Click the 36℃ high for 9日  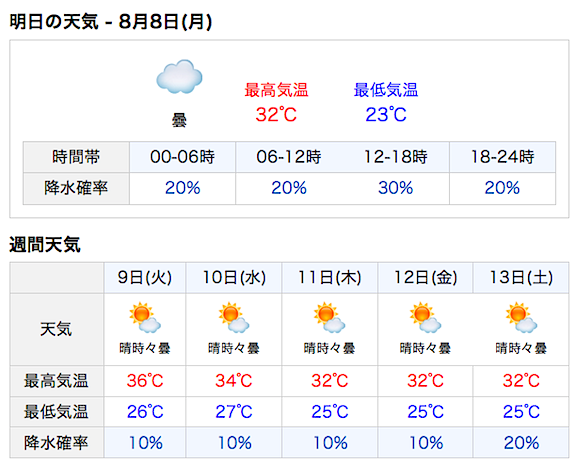coord(145,381)
